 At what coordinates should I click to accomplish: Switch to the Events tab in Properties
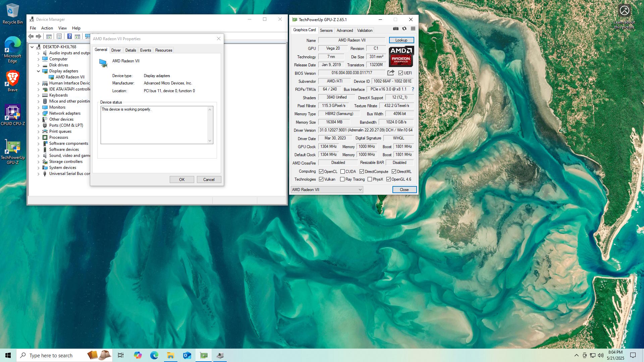click(146, 50)
